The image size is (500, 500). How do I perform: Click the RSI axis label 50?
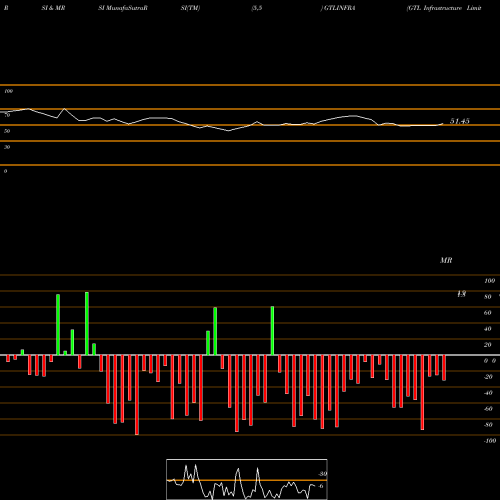click(x=7, y=131)
